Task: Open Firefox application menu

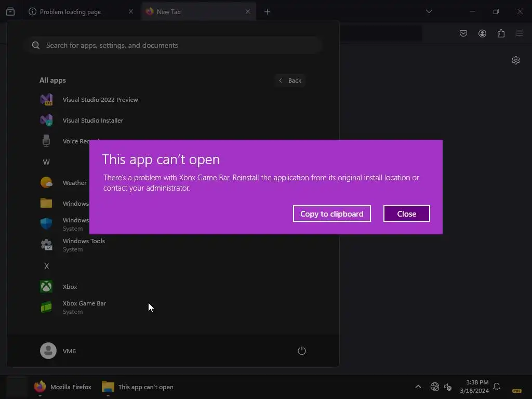Action: click(520, 33)
